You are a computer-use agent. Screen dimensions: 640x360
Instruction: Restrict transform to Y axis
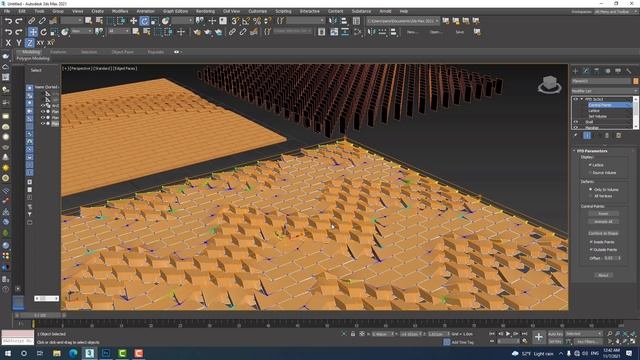click(19, 42)
